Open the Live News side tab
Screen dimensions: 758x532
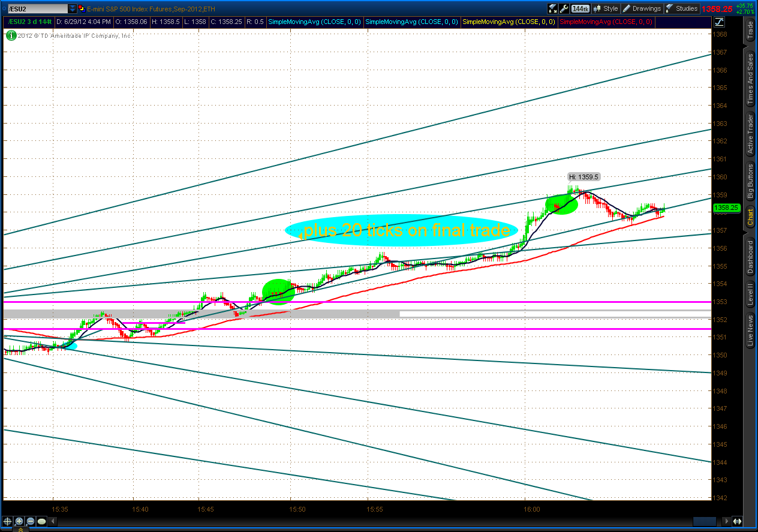[x=750, y=331]
